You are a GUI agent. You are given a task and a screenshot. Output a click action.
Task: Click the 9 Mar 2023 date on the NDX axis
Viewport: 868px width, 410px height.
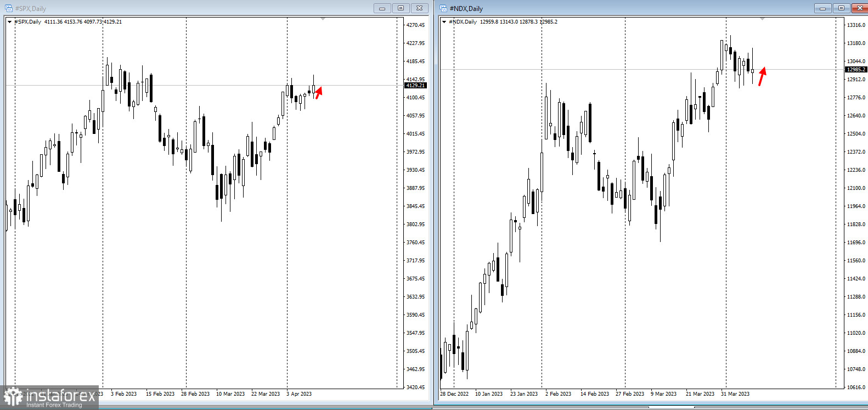pos(663,394)
